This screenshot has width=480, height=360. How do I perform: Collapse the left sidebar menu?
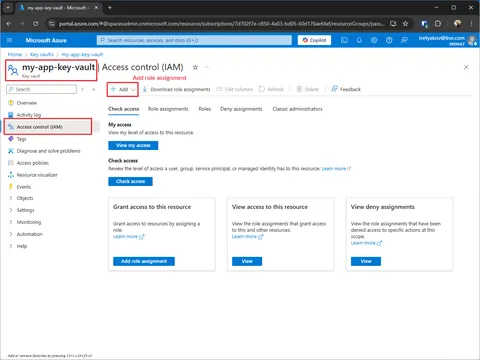[x=94, y=89]
